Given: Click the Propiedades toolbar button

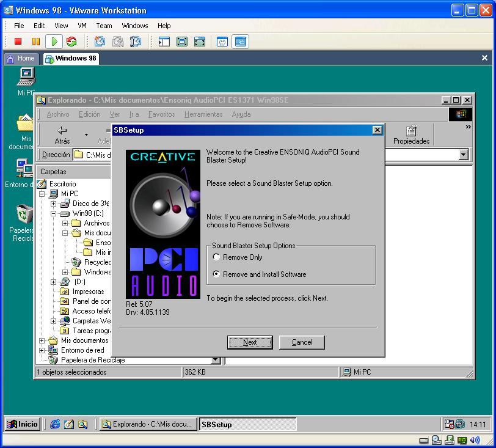Looking at the screenshot, I should coord(411,135).
